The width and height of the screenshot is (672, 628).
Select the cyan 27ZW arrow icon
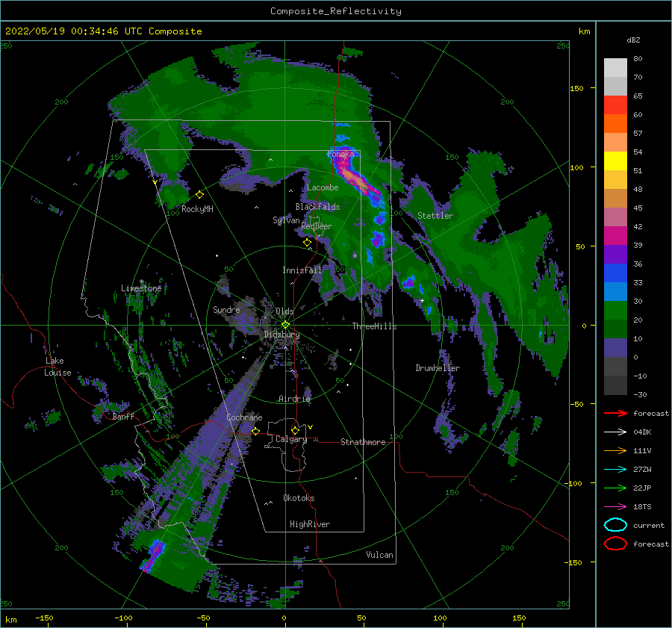(x=615, y=470)
